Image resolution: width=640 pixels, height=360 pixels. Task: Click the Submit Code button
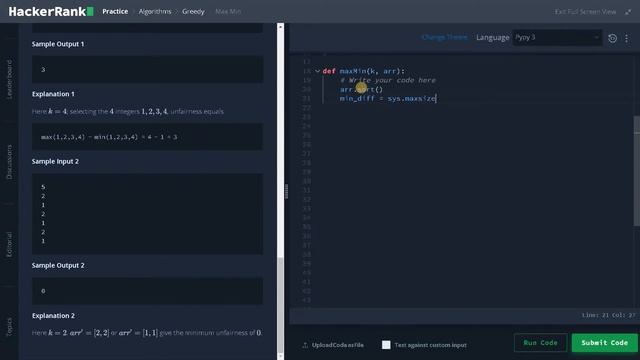coord(604,343)
